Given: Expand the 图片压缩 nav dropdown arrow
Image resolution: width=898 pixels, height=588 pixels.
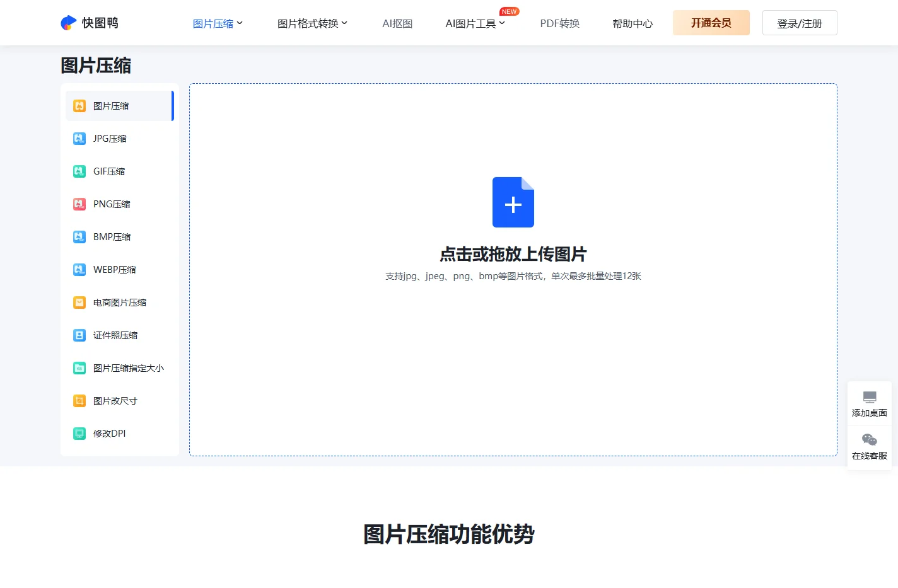Looking at the screenshot, I should tap(240, 23).
